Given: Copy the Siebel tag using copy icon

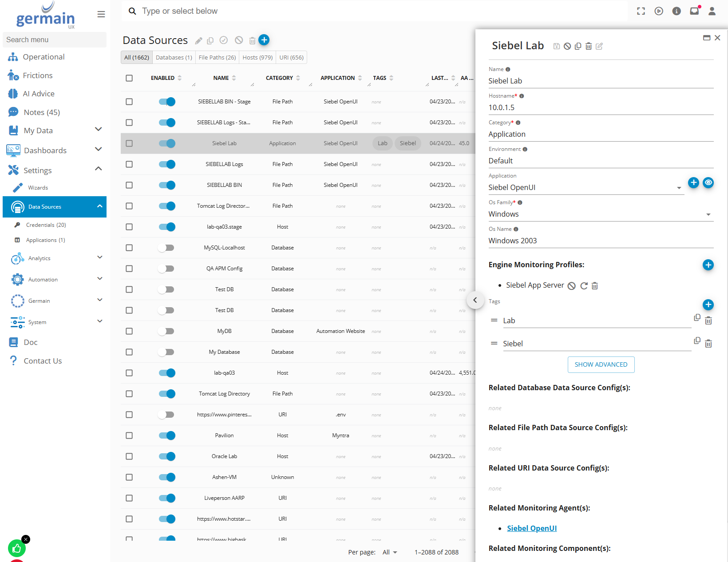Looking at the screenshot, I should 697,341.
